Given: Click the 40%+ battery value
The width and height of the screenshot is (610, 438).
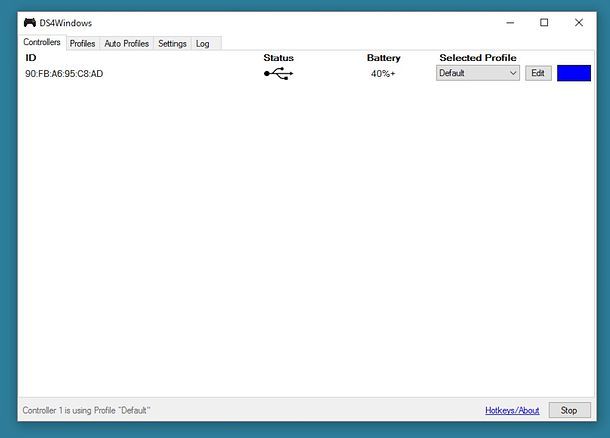Looking at the screenshot, I should tap(383, 74).
